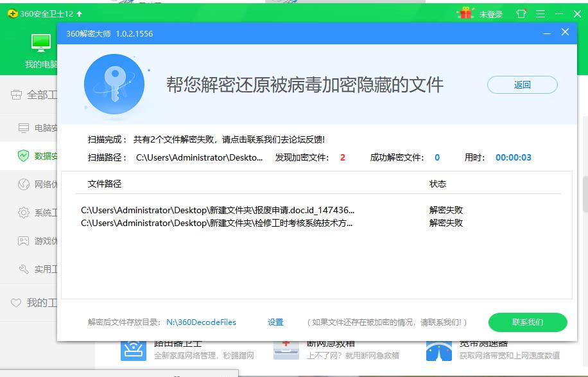The height and width of the screenshot is (377, 588).
Task: Open 断网急救箱 tool icon
Action: click(x=286, y=351)
